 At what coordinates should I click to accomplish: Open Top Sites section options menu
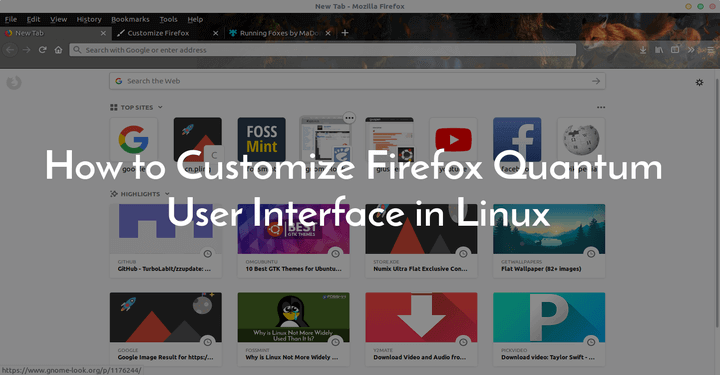coord(601,107)
